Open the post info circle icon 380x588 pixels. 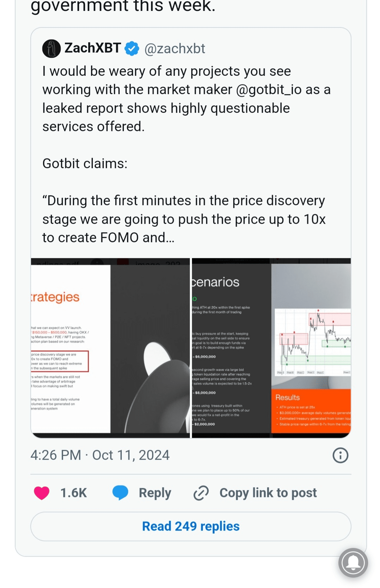tap(340, 455)
